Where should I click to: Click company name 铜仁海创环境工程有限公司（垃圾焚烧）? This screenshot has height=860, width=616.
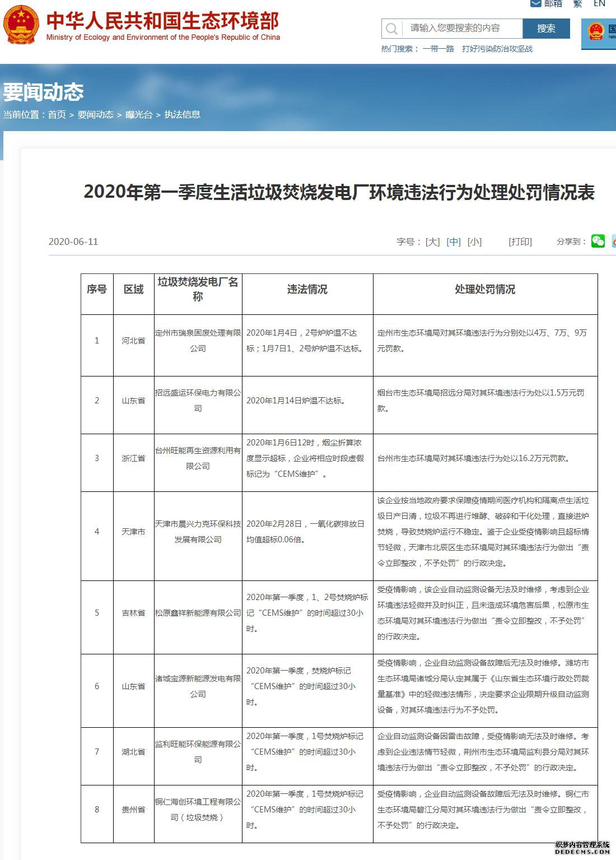[x=198, y=810]
